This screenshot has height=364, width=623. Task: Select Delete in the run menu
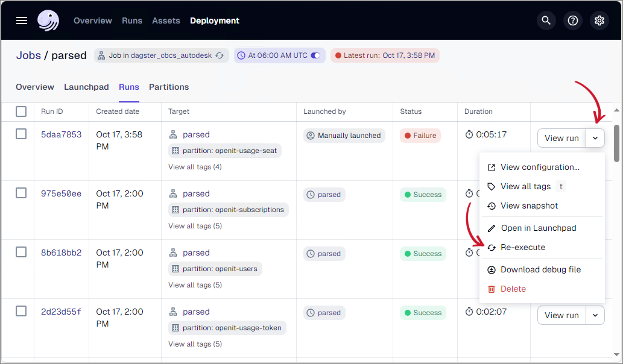coord(513,289)
